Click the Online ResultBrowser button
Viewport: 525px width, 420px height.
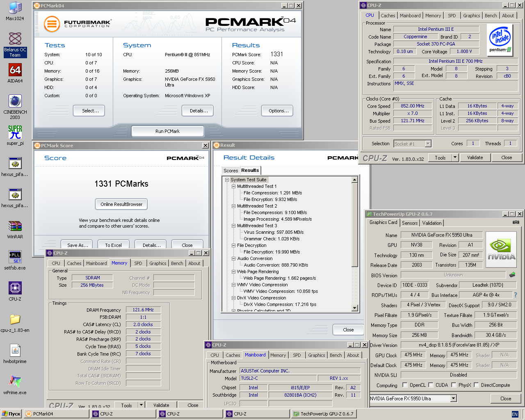tap(121, 204)
